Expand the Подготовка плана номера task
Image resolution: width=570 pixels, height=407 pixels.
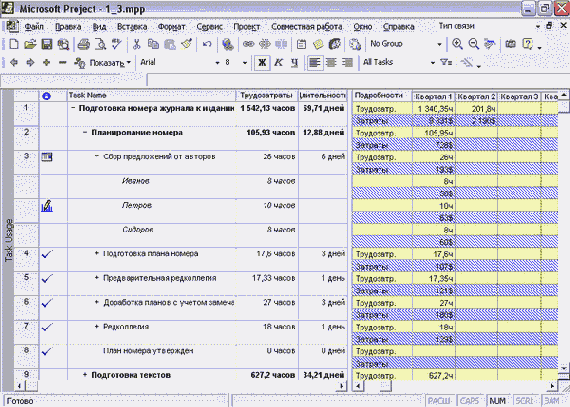97,253
